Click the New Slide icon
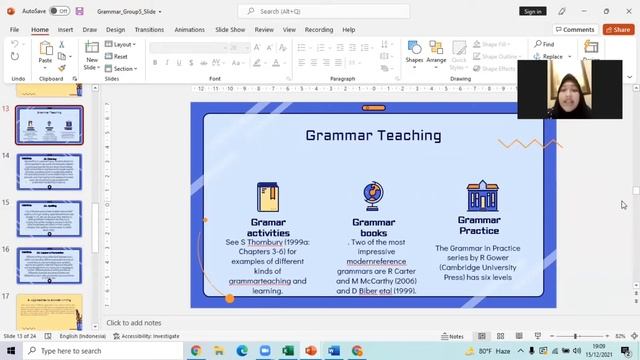The width and height of the screenshot is (640, 360). [x=92, y=47]
